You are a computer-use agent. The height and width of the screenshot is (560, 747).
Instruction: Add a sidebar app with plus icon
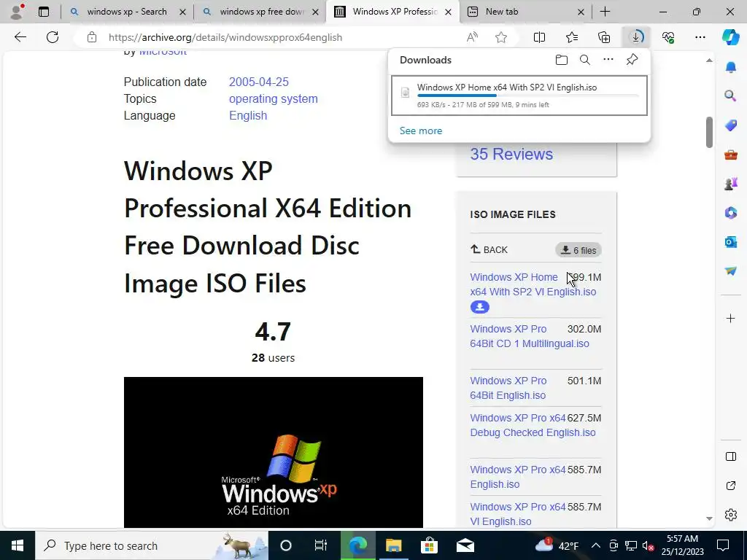(731, 318)
